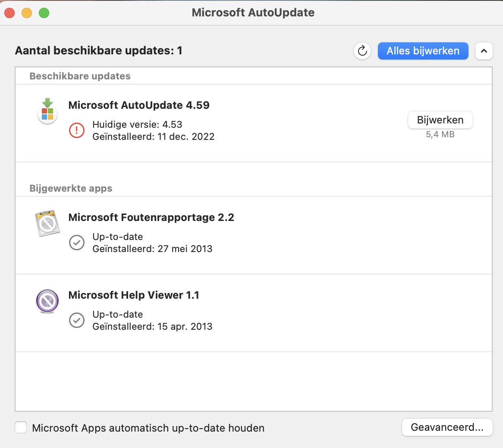Viewport: 503px width, 448px height.
Task: Click the Beschikbare updates section header
Action: (x=80, y=76)
